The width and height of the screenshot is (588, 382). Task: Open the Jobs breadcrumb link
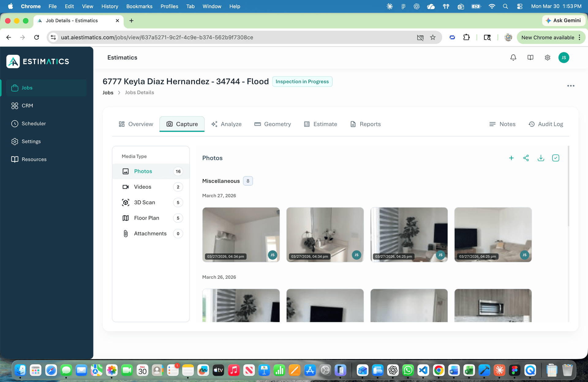point(108,93)
